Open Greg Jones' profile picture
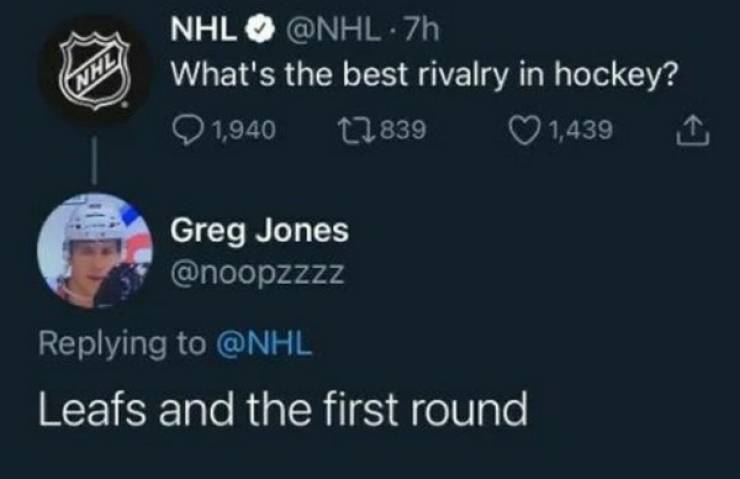740x479 pixels. 95,247
